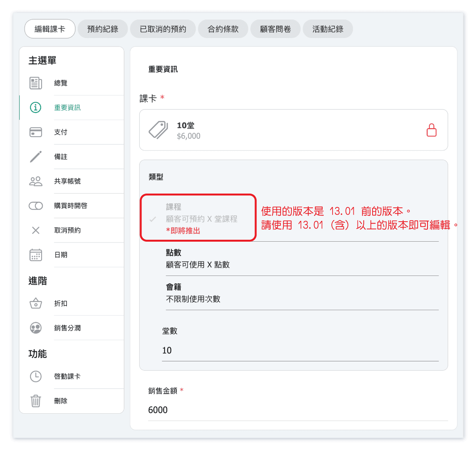Switch to the 預約紀錄 tab
Image resolution: width=476 pixels, height=451 pixels.
[103, 29]
